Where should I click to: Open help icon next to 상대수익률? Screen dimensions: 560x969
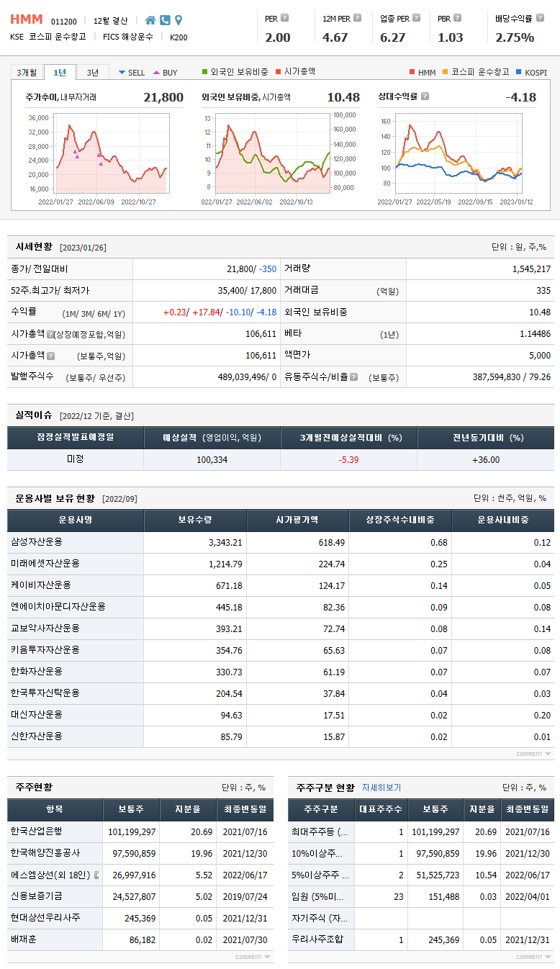[x=425, y=96]
